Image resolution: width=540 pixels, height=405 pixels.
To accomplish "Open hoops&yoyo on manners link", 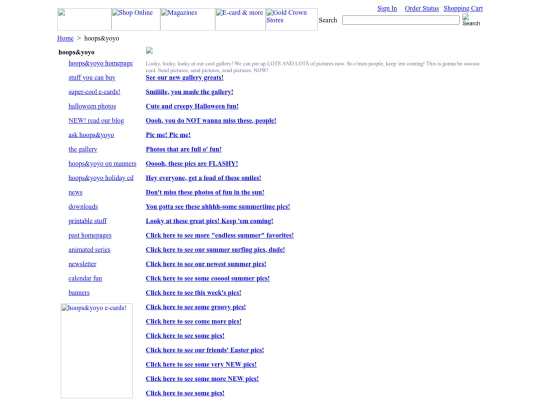I will (102, 164).
